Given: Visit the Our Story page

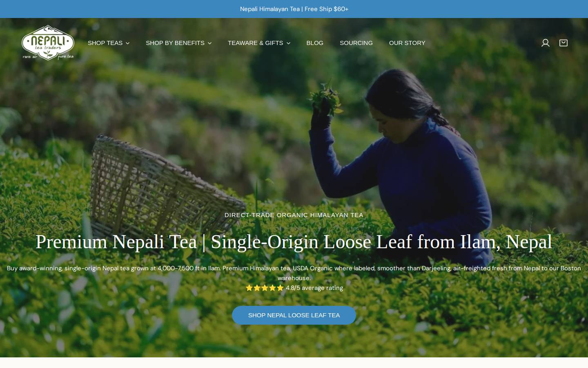Looking at the screenshot, I should click(407, 43).
